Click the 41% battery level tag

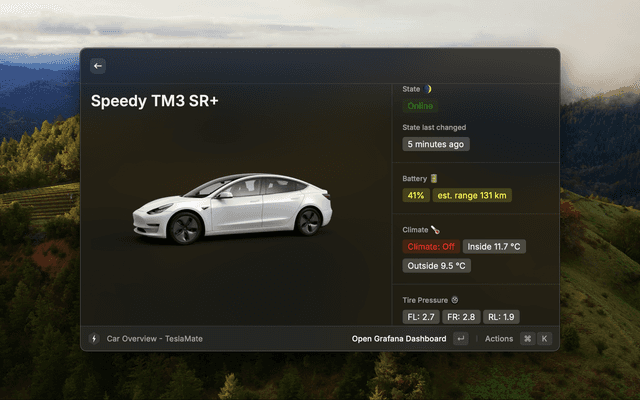[x=416, y=196]
